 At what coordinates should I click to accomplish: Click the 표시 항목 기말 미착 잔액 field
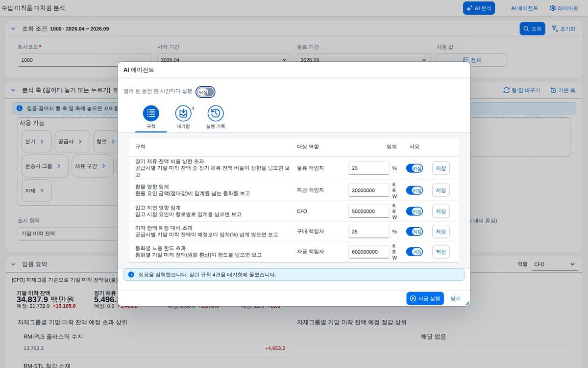point(68,234)
